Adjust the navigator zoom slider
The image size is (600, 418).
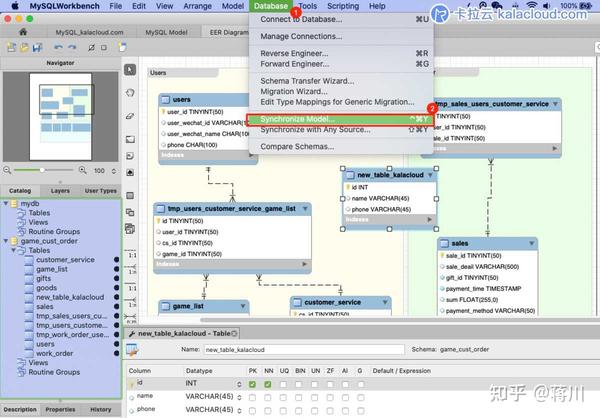(42, 170)
